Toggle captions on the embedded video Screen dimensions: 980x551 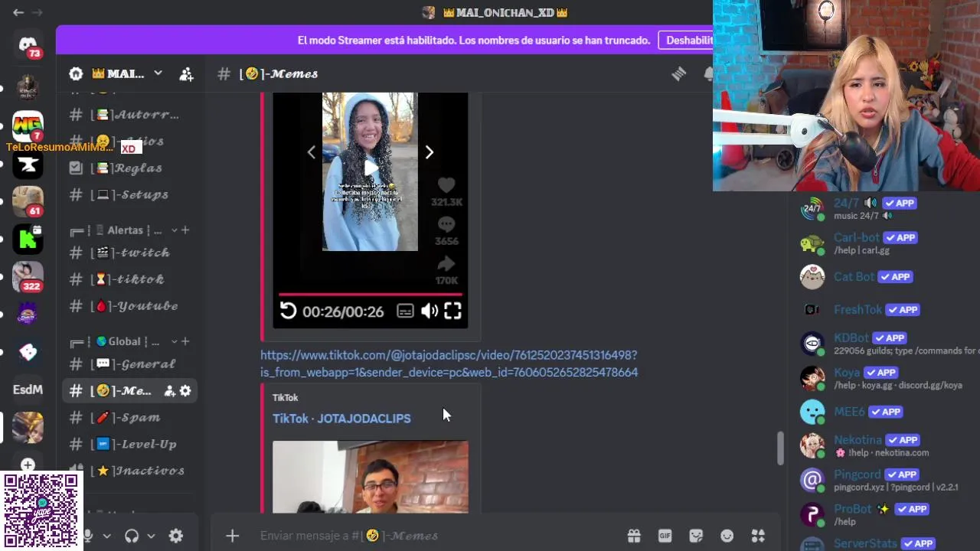pos(405,311)
